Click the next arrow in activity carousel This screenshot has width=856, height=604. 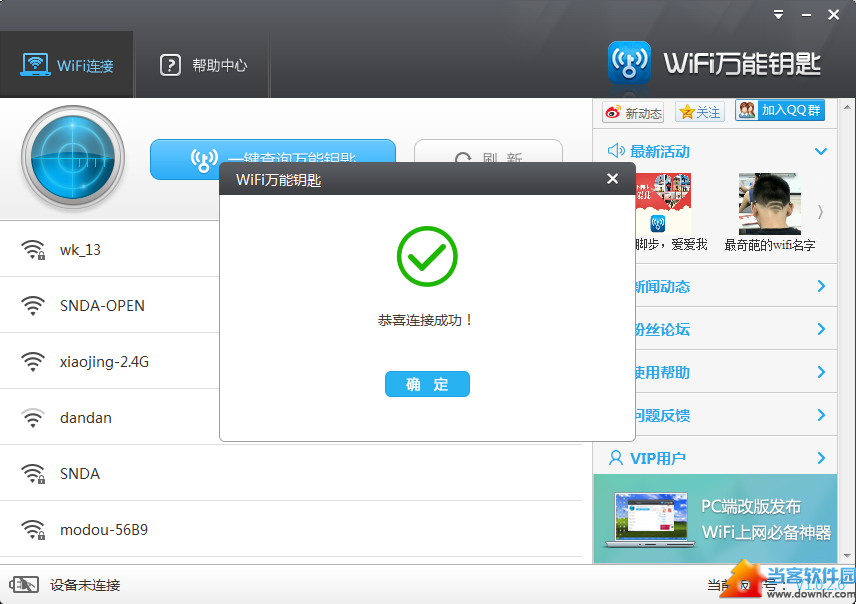tap(820, 212)
